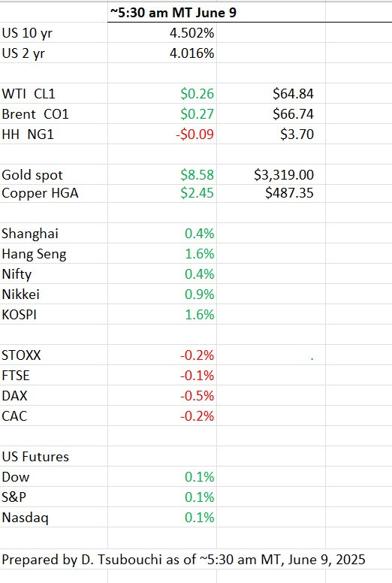Viewport: 392px width, 583px height.
Task: Select the US Futures heading cell
Action: pyautogui.click(x=54, y=457)
